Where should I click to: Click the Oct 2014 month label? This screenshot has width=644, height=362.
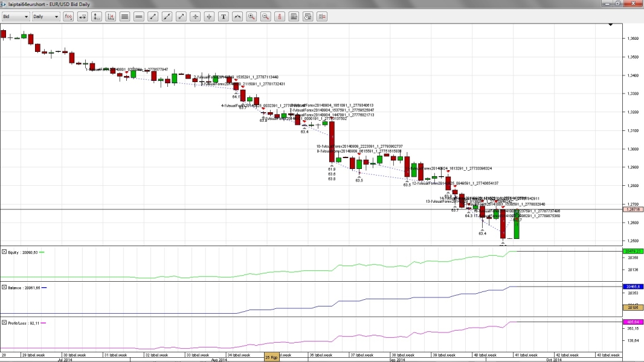pos(553,360)
